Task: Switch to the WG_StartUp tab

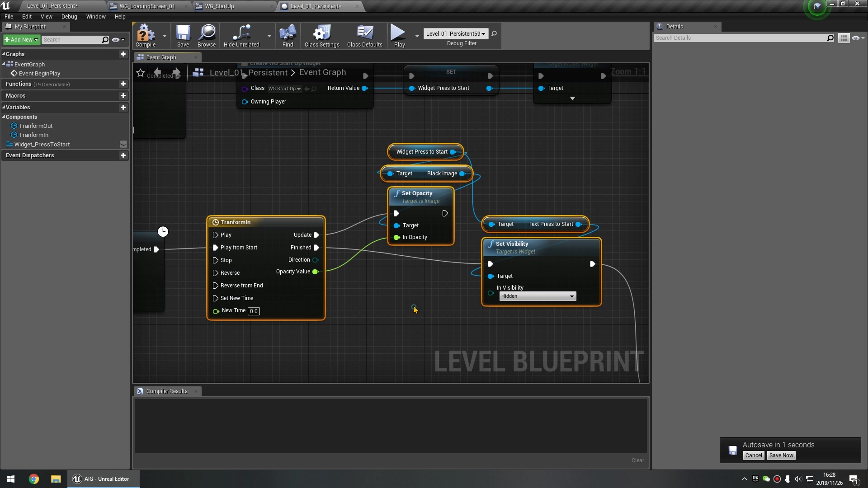Action: pos(219,6)
